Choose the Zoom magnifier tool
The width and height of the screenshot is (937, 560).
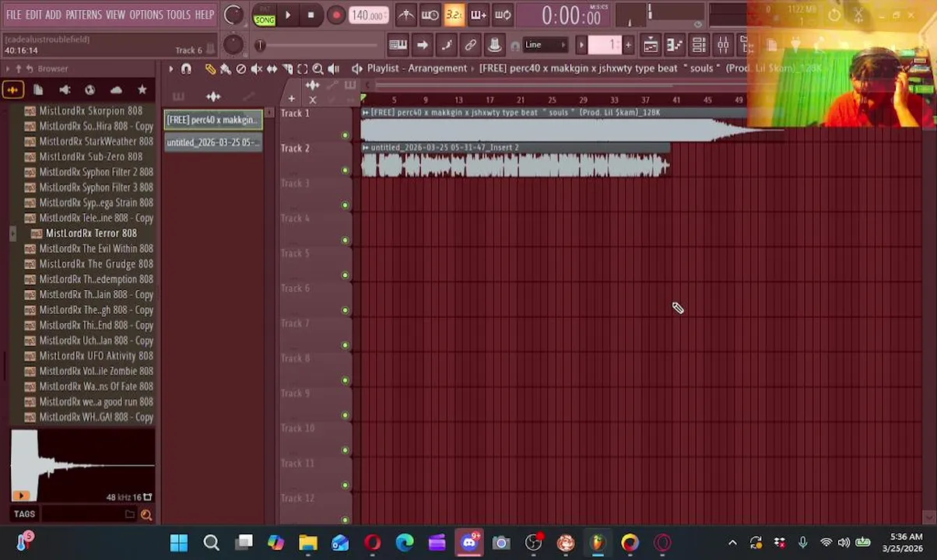tap(318, 69)
